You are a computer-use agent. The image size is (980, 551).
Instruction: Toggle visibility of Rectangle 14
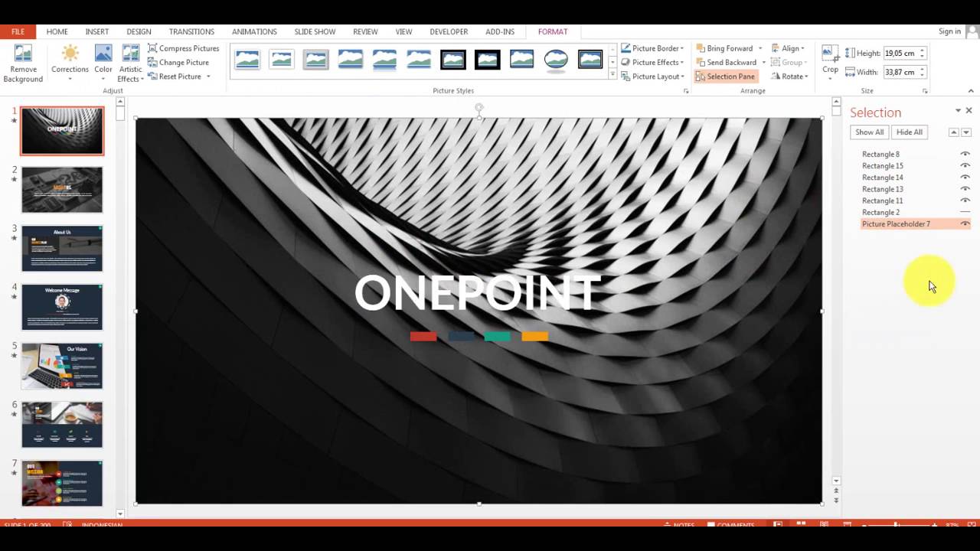tap(965, 177)
